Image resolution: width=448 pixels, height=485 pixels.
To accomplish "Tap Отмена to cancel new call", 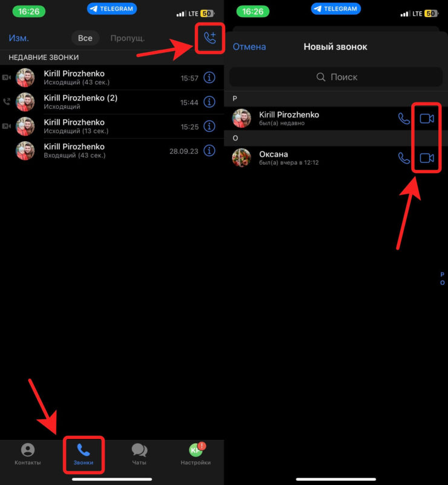I will [x=249, y=47].
